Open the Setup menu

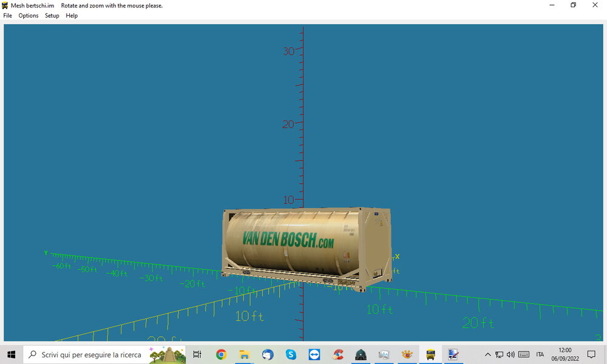click(x=52, y=16)
